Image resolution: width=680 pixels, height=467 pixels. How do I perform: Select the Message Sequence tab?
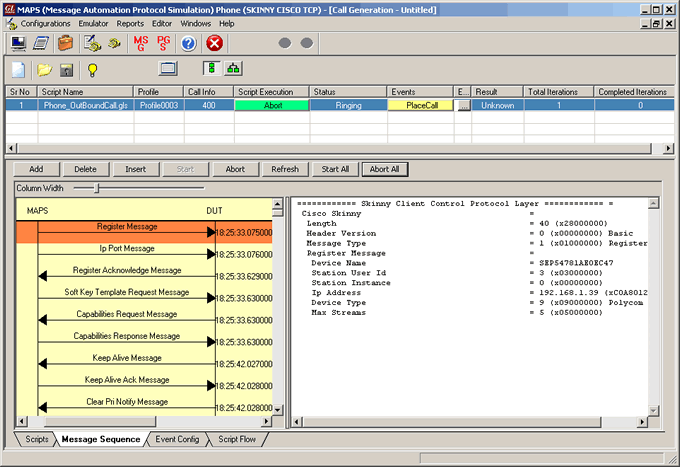click(101, 439)
